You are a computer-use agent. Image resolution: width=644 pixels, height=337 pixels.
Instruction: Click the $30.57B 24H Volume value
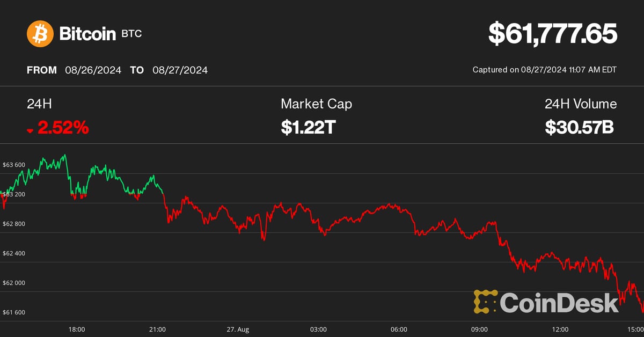(x=580, y=127)
